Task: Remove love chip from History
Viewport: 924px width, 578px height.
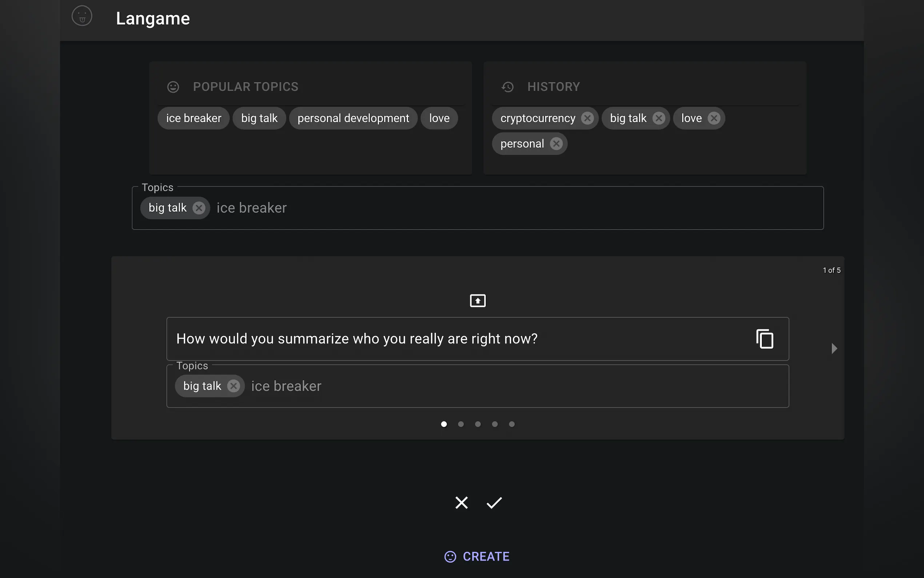Action: click(x=713, y=119)
